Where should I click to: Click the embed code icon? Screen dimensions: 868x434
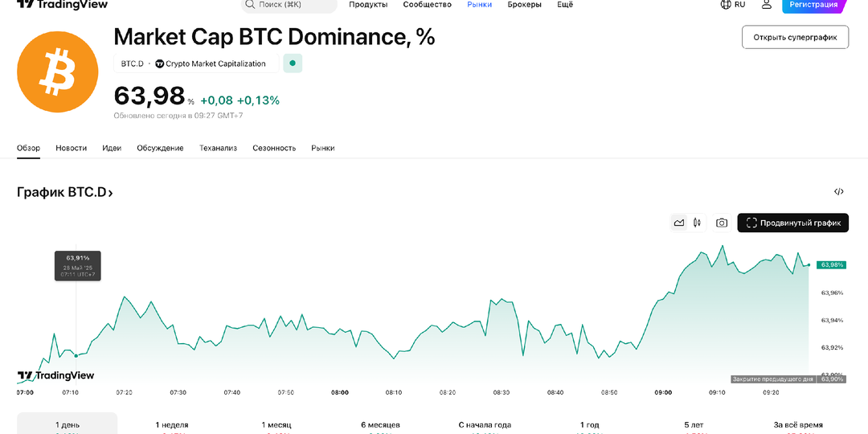click(838, 192)
